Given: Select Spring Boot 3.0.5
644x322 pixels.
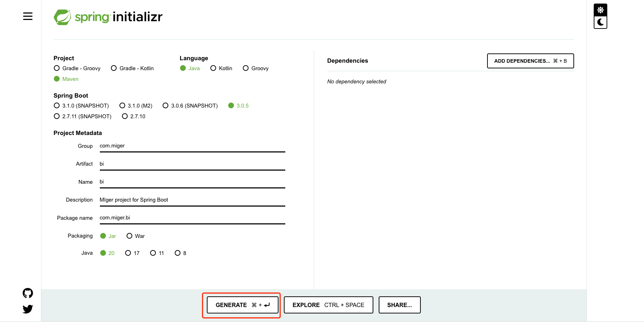Looking at the screenshot, I should click(239, 106).
